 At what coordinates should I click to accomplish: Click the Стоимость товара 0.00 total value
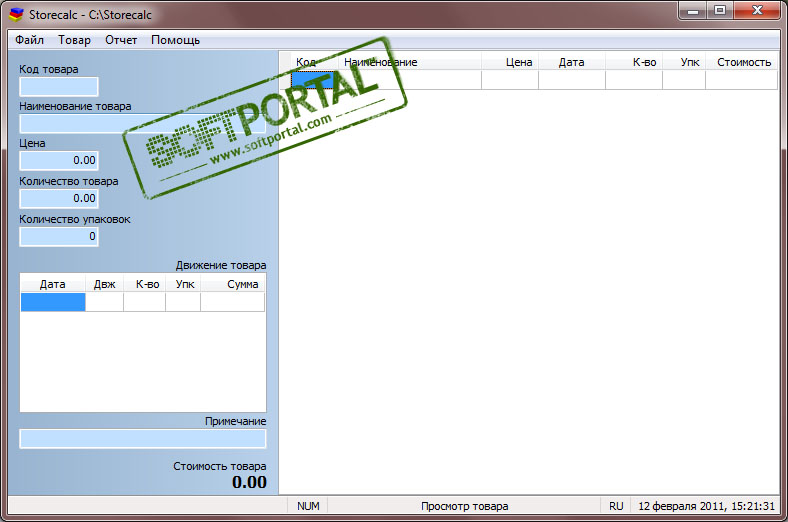point(249,482)
